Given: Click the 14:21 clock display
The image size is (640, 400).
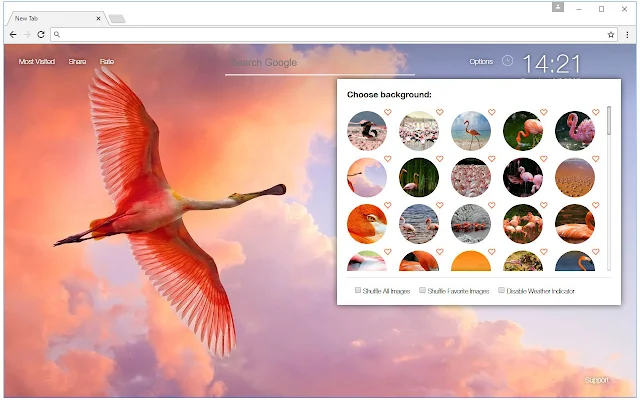Looking at the screenshot, I should click(551, 64).
